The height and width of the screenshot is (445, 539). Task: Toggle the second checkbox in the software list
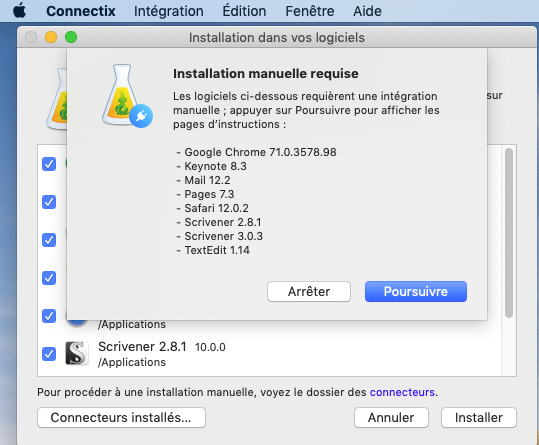(x=49, y=202)
